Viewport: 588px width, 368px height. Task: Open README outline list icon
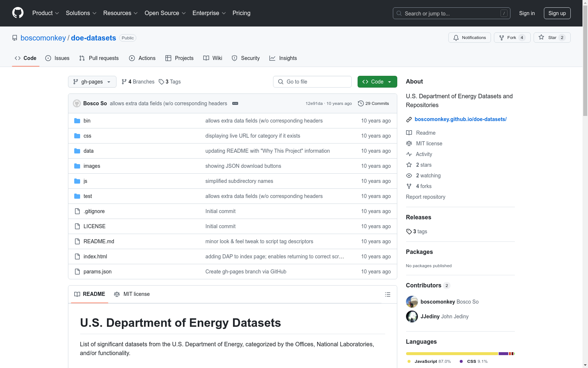pos(387,294)
